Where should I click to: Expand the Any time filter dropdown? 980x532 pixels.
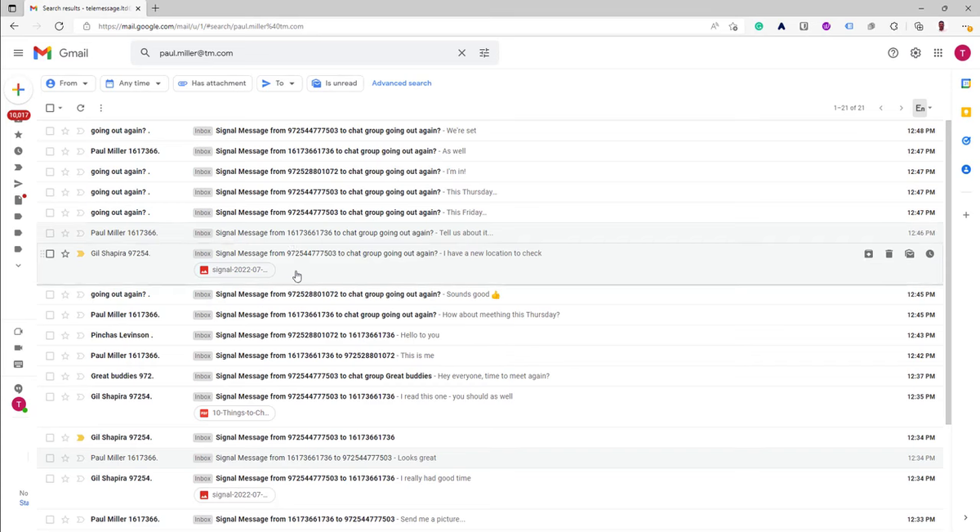click(134, 83)
